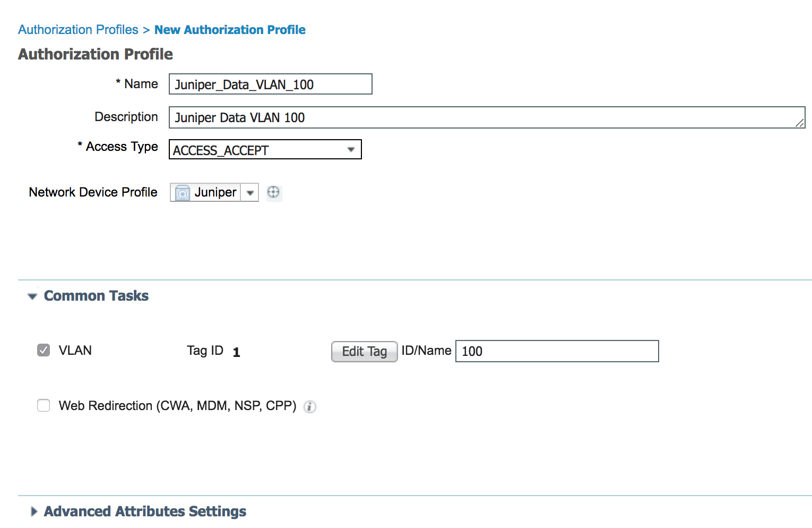Viewport: 812px width, 528px height.
Task: Click into the Name input field
Action: [x=270, y=84]
